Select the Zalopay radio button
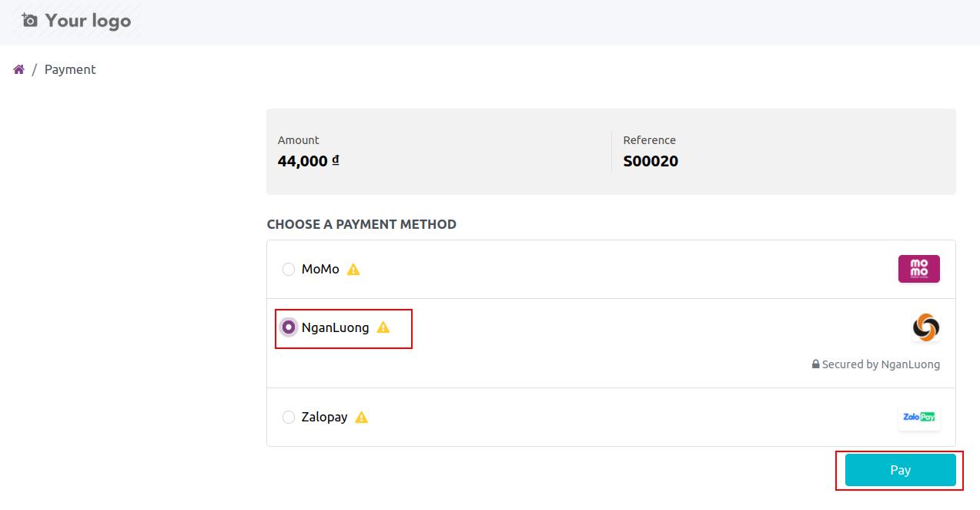980x510 pixels. pyautogui.click(x=289, y=417)
